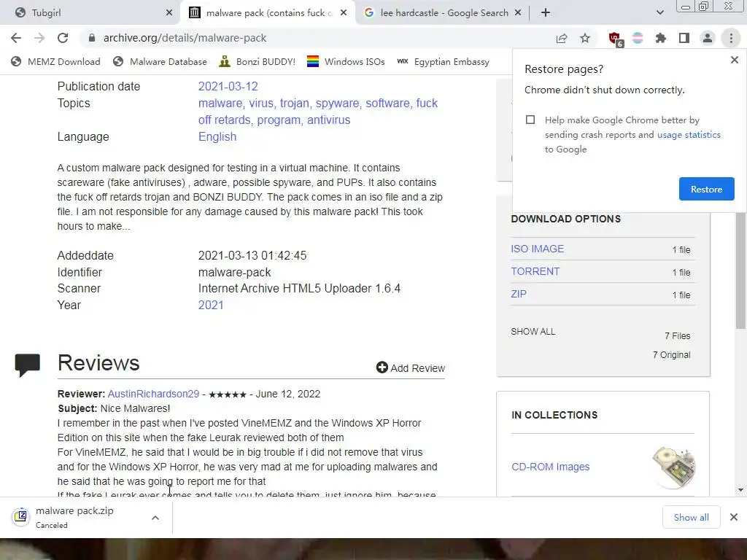Enable sending crash reports checkbox
747x560 pixels.
[x=530, y=120]
